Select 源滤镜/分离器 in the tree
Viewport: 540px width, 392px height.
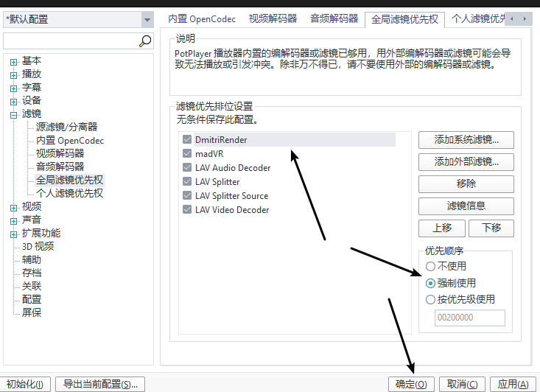point(66,127)
